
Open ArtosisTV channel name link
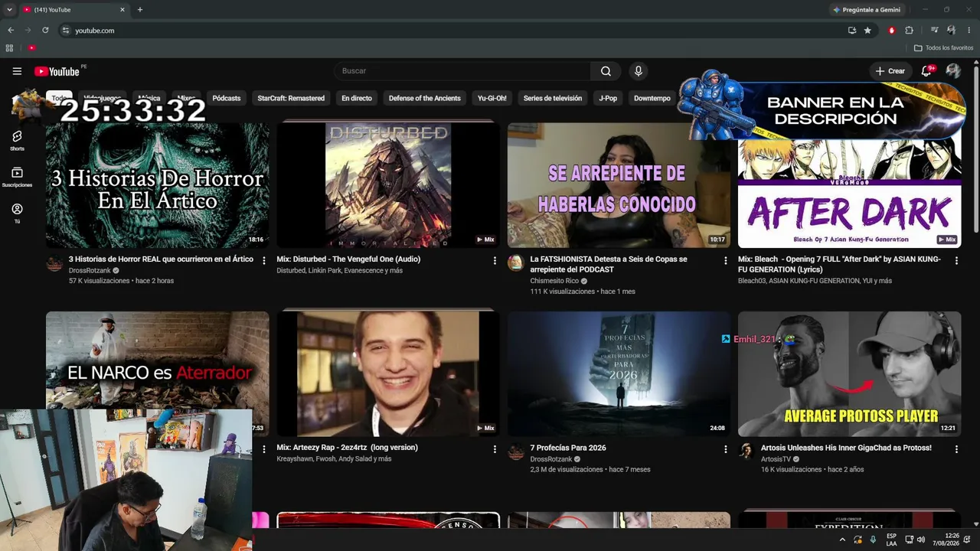pos(776,459)
